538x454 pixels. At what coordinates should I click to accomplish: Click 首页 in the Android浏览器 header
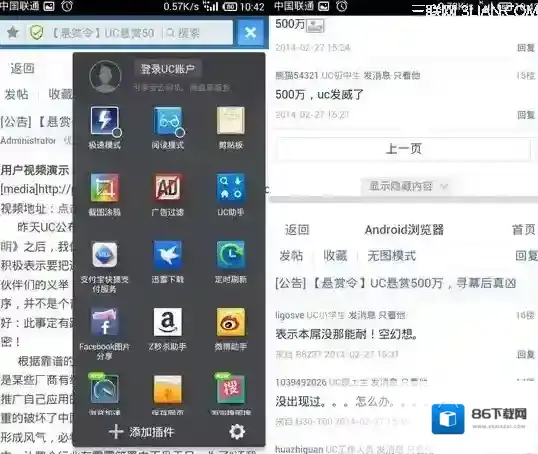point(524,230)
